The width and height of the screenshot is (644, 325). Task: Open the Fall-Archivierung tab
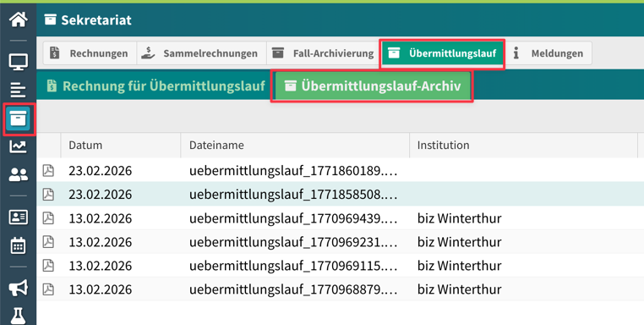(324, 53)
